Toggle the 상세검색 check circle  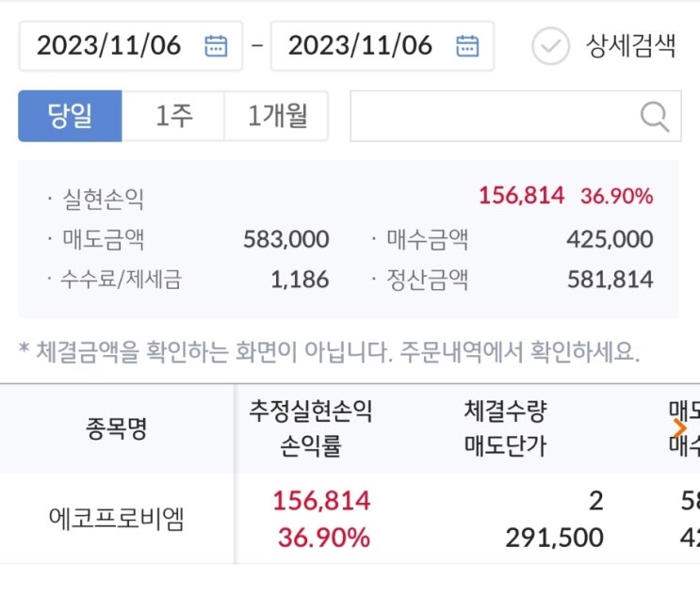coord(550,45)
